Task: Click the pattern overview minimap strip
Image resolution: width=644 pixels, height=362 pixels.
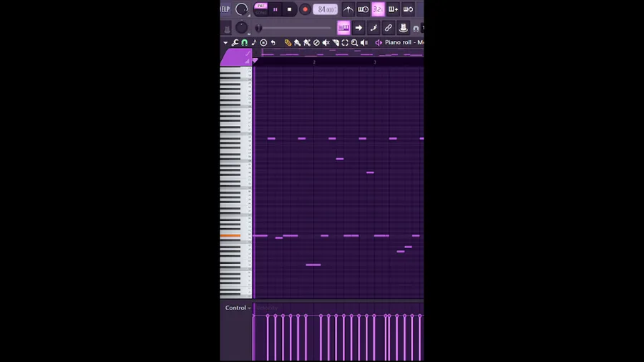Action: point(343,53)
